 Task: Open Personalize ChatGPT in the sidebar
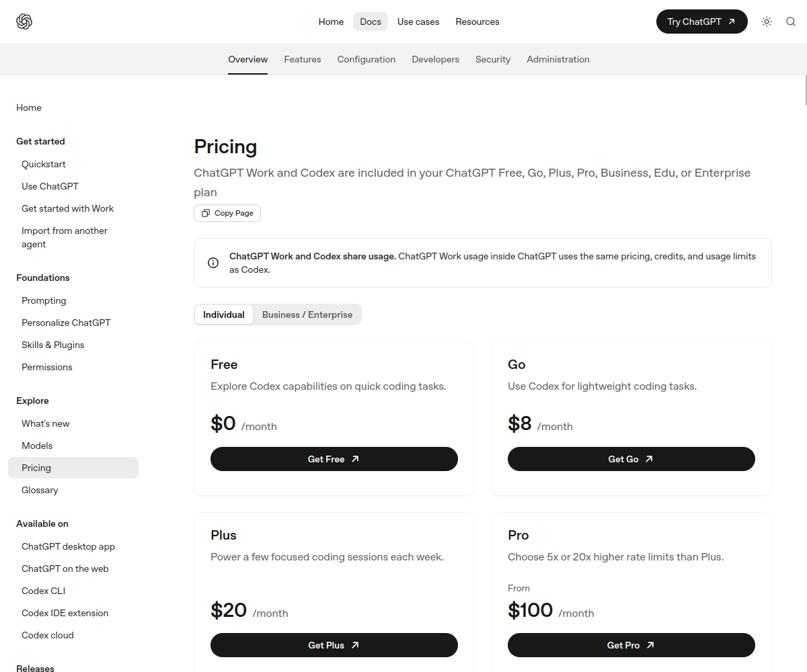[x=66, y=323]
